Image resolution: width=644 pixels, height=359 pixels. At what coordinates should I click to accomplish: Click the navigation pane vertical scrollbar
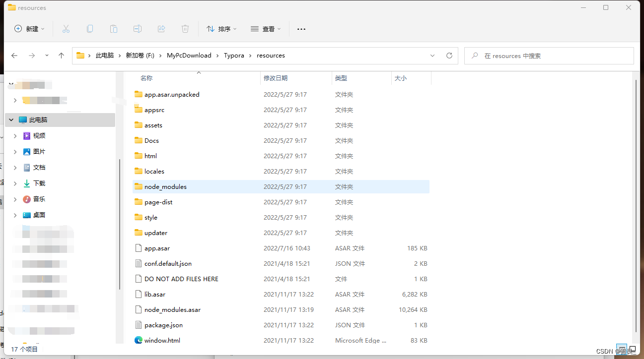[120, 225]
